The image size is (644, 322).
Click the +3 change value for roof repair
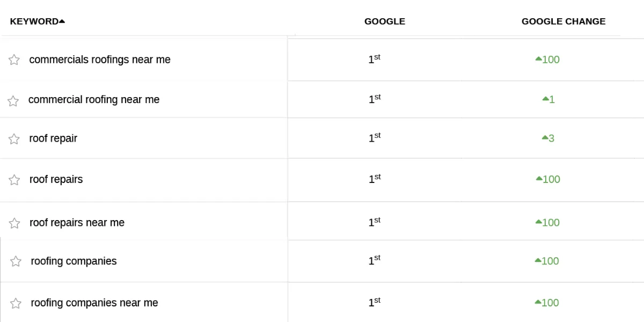pos(548,138)
